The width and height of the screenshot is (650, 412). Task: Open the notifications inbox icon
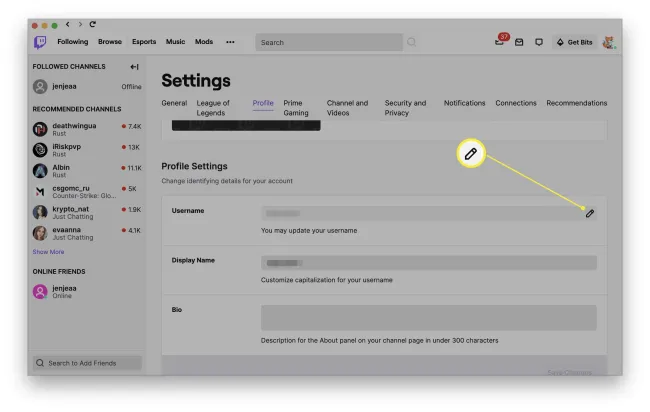point(519,42)
